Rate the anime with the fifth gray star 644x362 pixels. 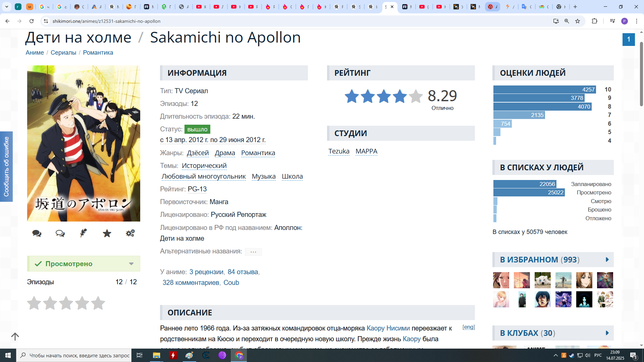click(x=98, y=303)
